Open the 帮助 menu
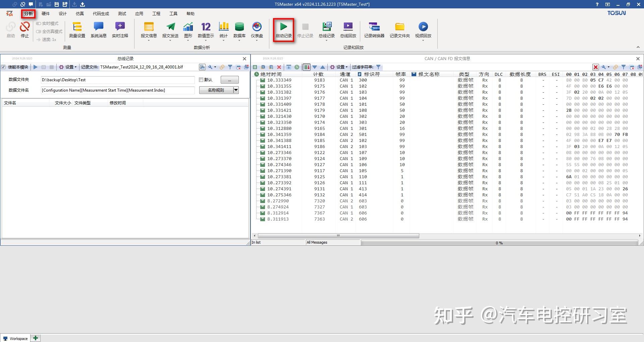 point(190,13)
